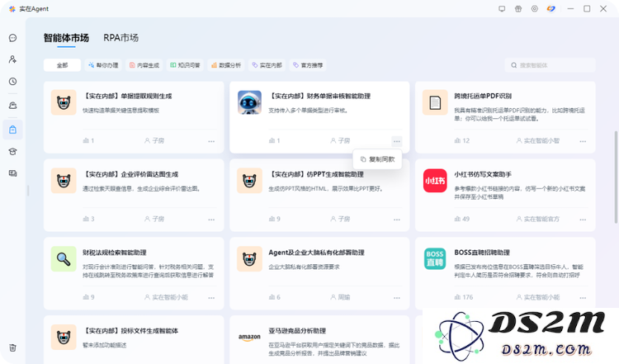The height and width of the screenshot is (364, 619).
Task: Select the highlighted market bag sidebar icon
Action: click(12, 130)
